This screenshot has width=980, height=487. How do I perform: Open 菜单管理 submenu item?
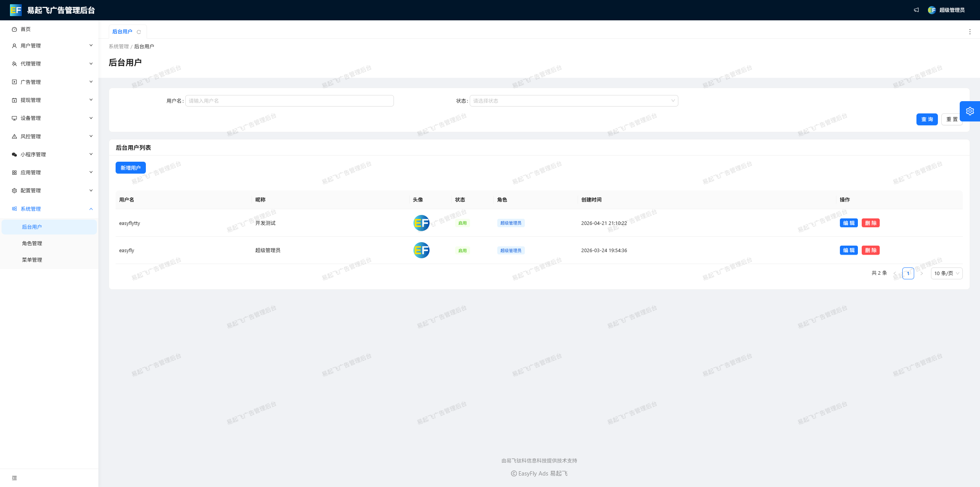click(49, 260)
